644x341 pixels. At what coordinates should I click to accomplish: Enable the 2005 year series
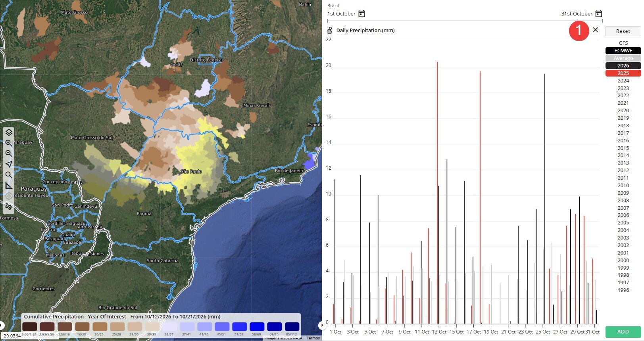[623, 223]
